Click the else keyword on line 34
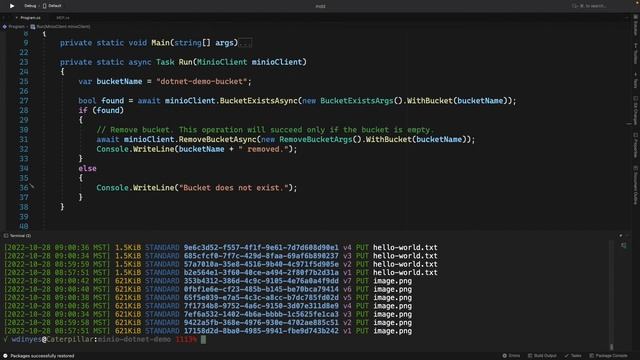The width and height of the screenshot is (640, 360). coord(87,168)
